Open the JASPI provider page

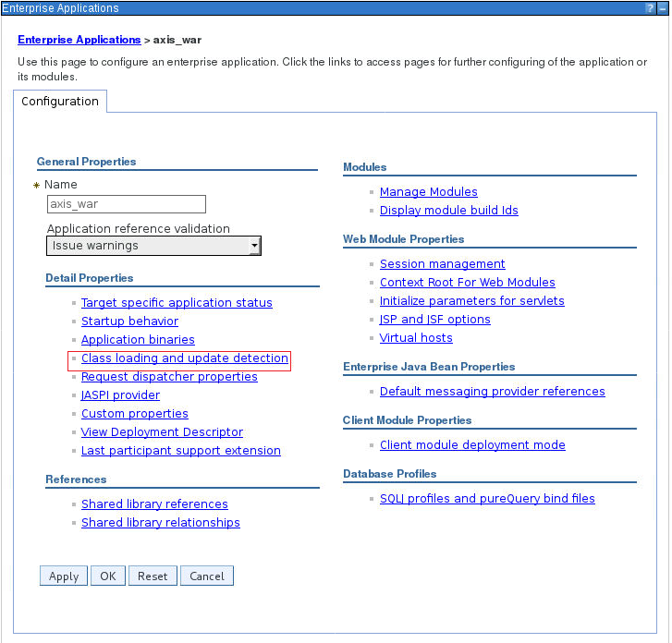[x=120, y=395]
